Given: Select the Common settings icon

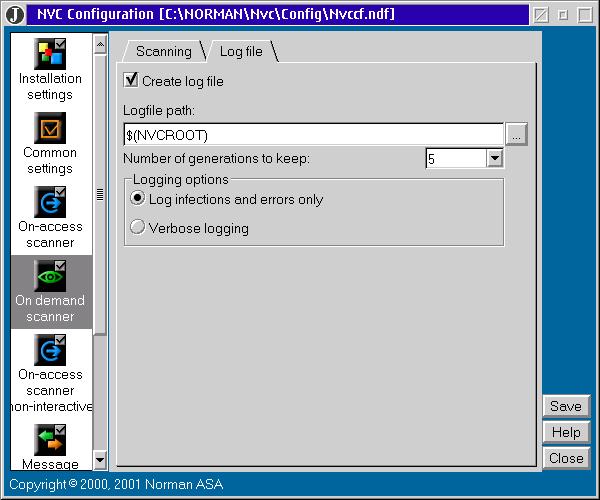Looking at the screenshot, I should click(x=50, y=128).
